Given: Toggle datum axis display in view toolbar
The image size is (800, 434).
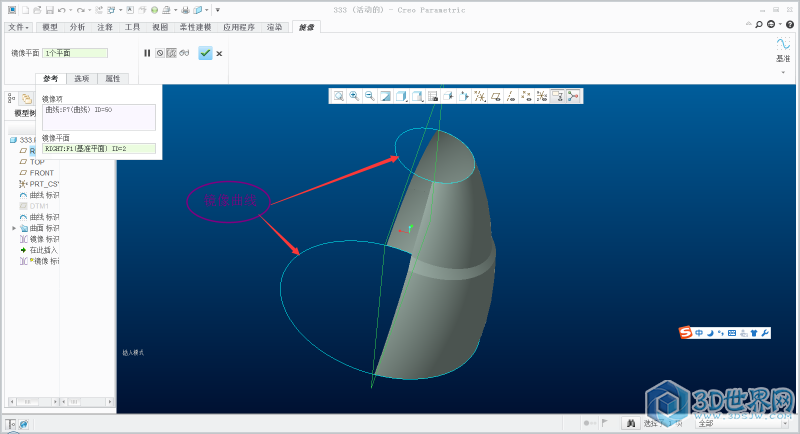Looking at the screenshot, I should (511, 96).
